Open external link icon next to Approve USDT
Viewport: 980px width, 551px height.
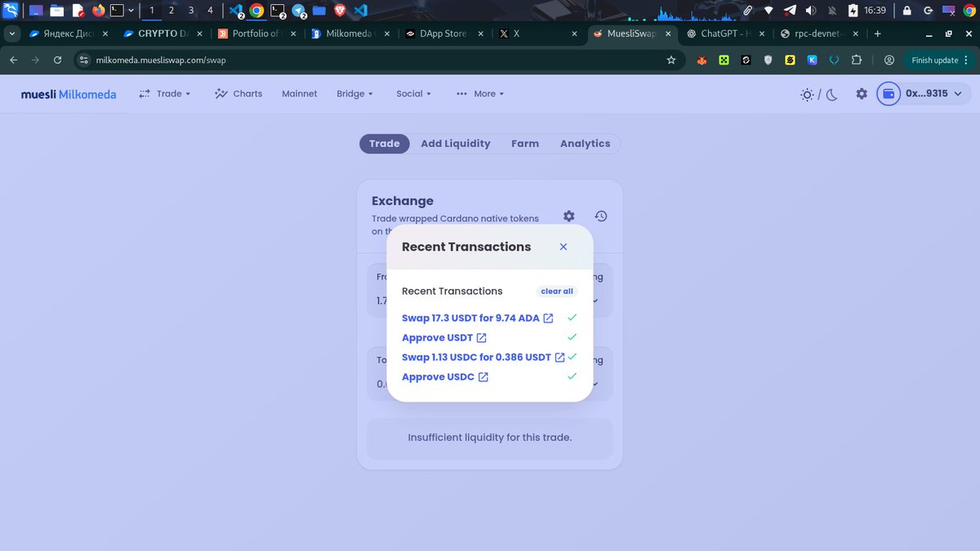pyautogui.click(x=481, y=338)
